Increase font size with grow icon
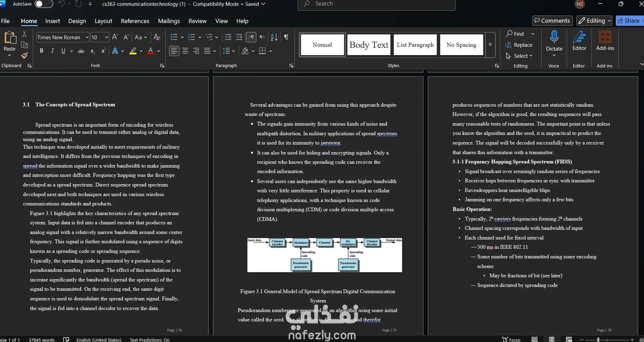 point(115,37)
